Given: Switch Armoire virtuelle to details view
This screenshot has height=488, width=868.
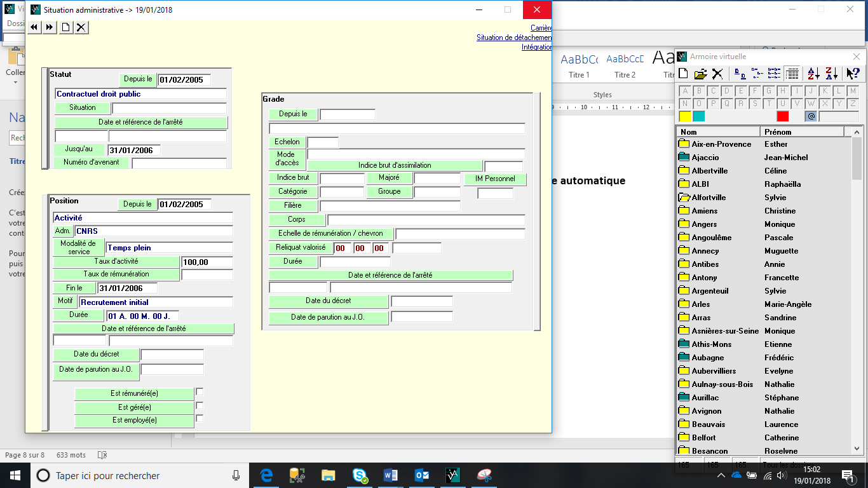Looking at the screenshot, I should coord(792,74).
